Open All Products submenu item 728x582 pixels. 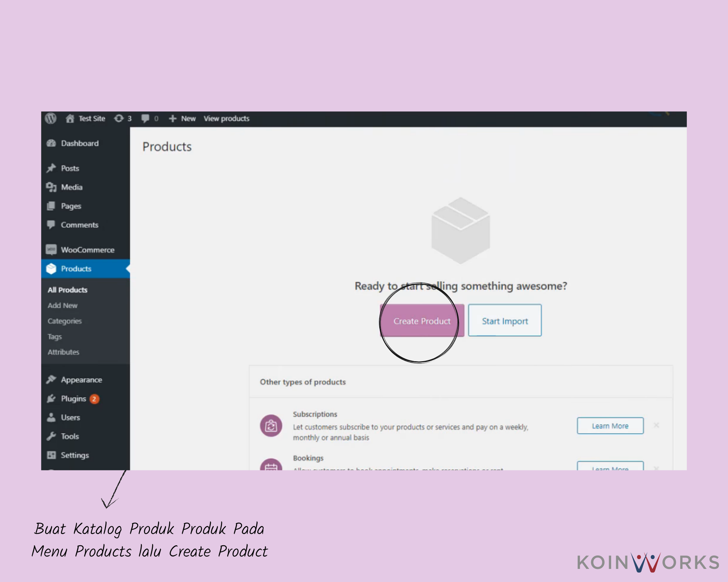67,290
